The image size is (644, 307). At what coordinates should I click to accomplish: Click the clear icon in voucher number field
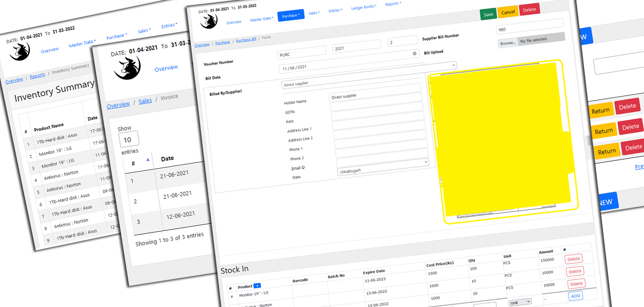[x=414, y=54]
